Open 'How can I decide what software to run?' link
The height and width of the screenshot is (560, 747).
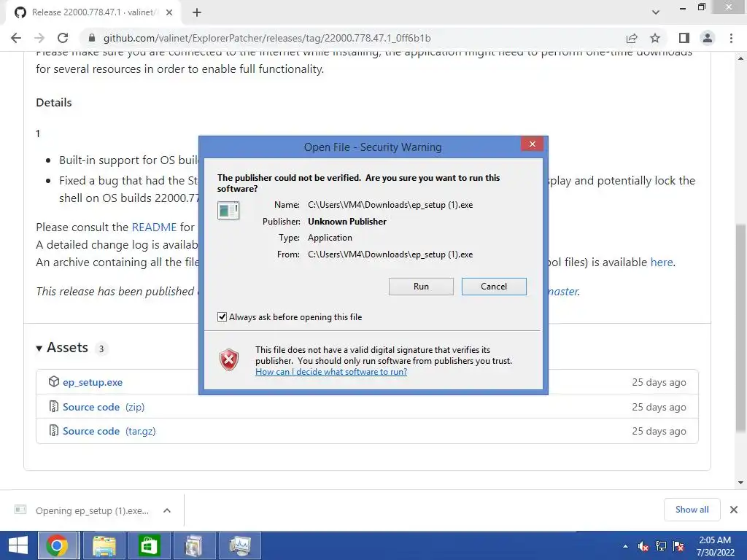point(331,371)
